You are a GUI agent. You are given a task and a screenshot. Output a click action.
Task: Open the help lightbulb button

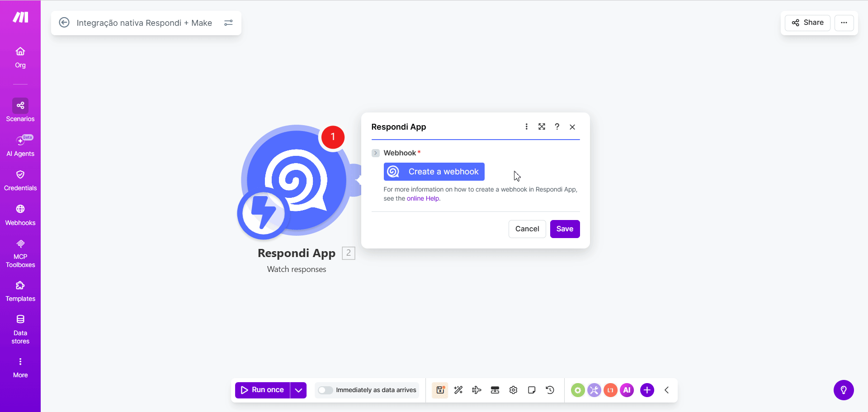tap(844, 390)
